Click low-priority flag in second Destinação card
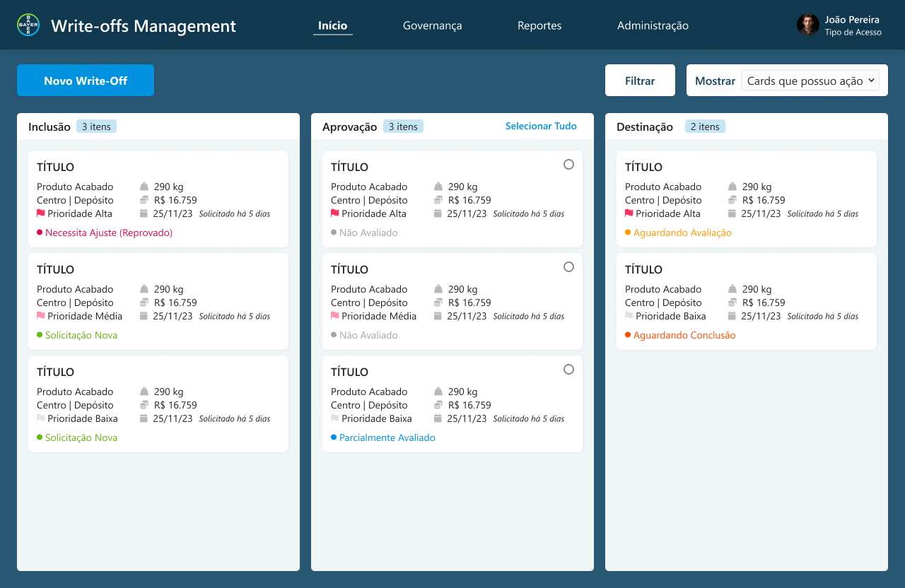 click(629, 316)
